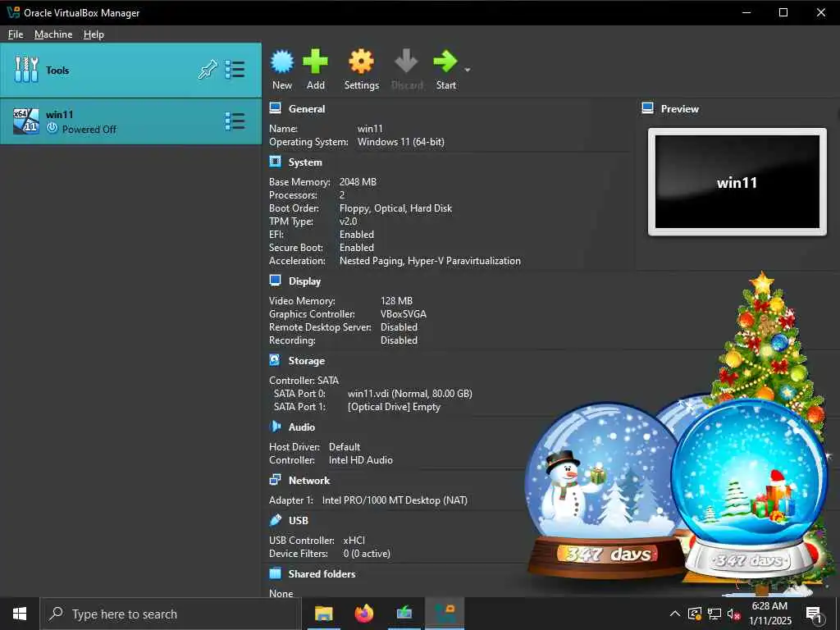The image size is (840, 630).
Task: Click the VBoxSVGA graphics controller value
Action: point(404,314)
